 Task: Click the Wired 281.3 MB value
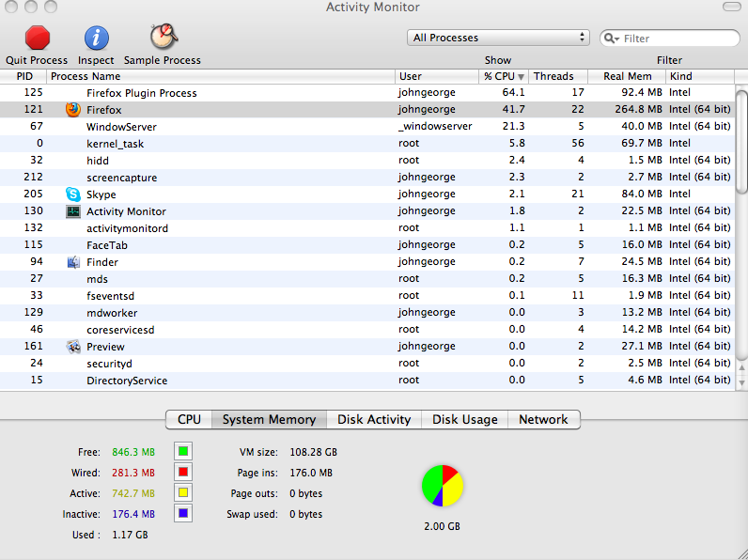[x=133, y=473]
